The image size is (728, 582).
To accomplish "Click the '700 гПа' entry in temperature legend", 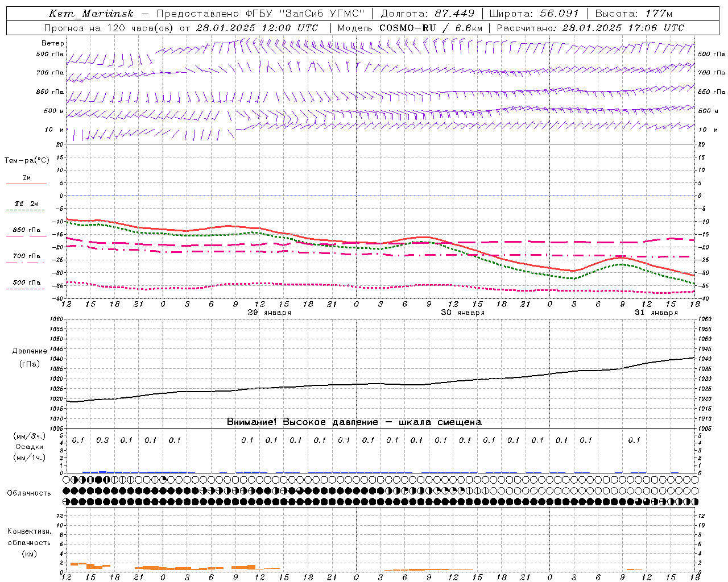I will (27, 256).
